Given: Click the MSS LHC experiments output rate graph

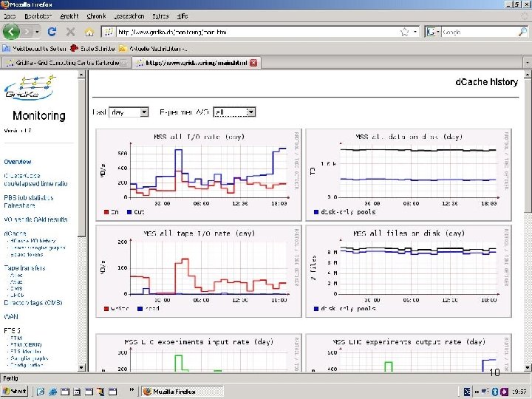Looking at the screenshot, I should (409, 352).
